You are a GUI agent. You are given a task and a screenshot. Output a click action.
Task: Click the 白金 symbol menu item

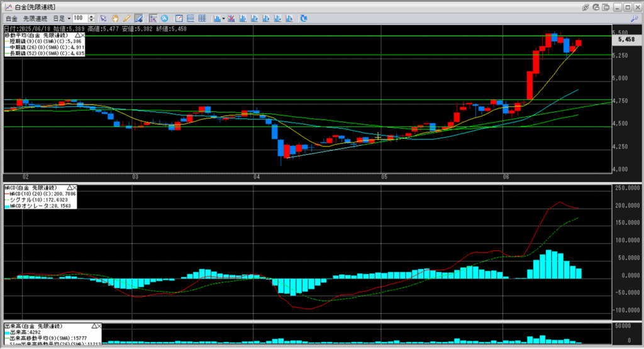click(11, 18)
